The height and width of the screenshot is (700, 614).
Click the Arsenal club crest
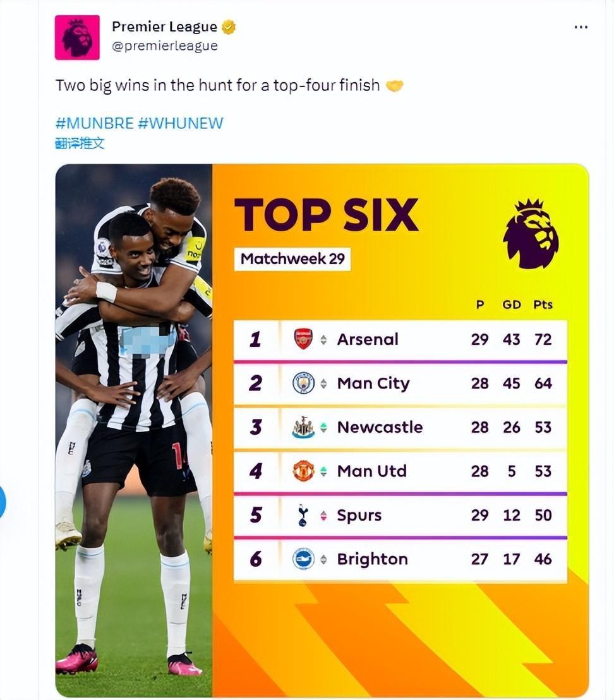click(x=304, y=339)
